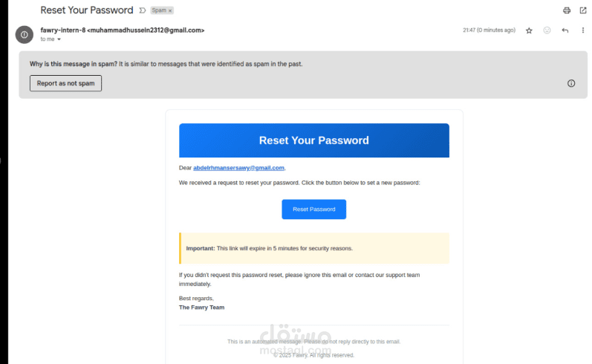Toggle the importance marker beside the subject
592x364 pixels.
[142, 10]
